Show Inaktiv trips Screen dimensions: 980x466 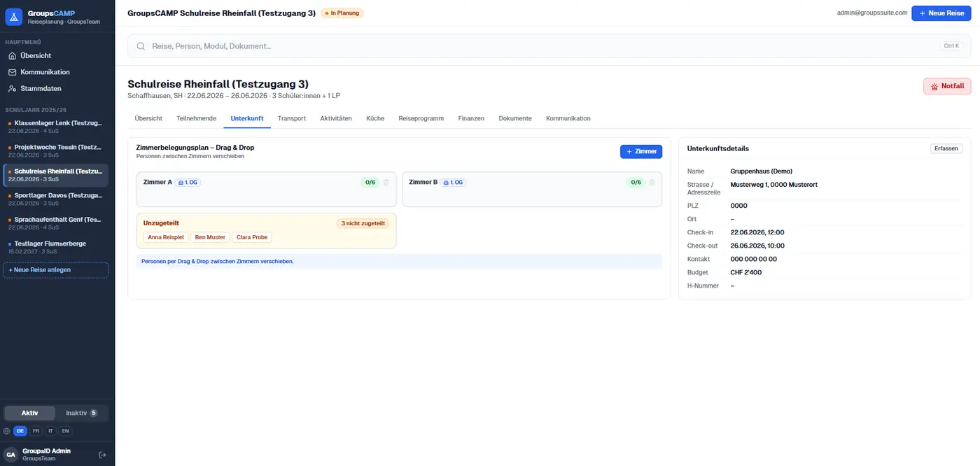coord(82,413)
